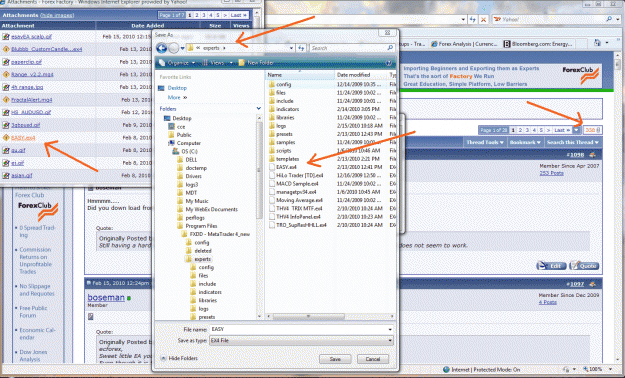Screen dimensions: 625x378
Task: Go to page 3 in thread pagination
Action: [527, 130]
